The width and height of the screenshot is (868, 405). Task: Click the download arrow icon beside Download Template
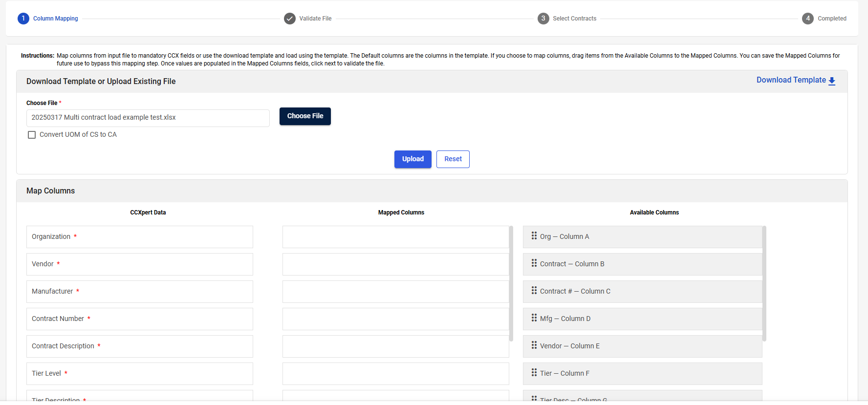coord(832,81)
